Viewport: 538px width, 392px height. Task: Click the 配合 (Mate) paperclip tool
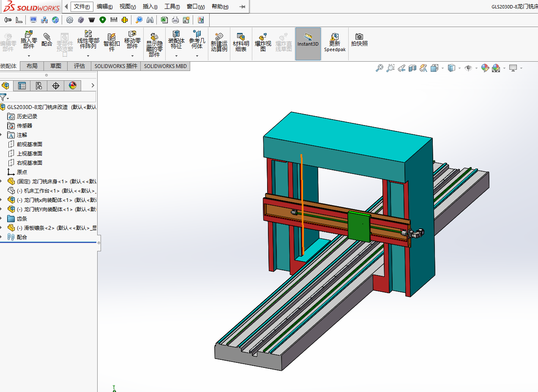pos(47,41)
